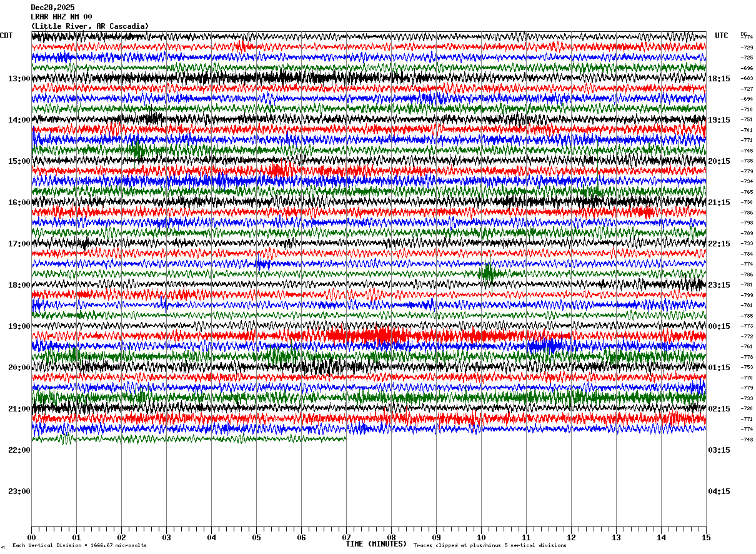Click the 'Each Vertical Division = 1666.67 microvolts' note

80,546
